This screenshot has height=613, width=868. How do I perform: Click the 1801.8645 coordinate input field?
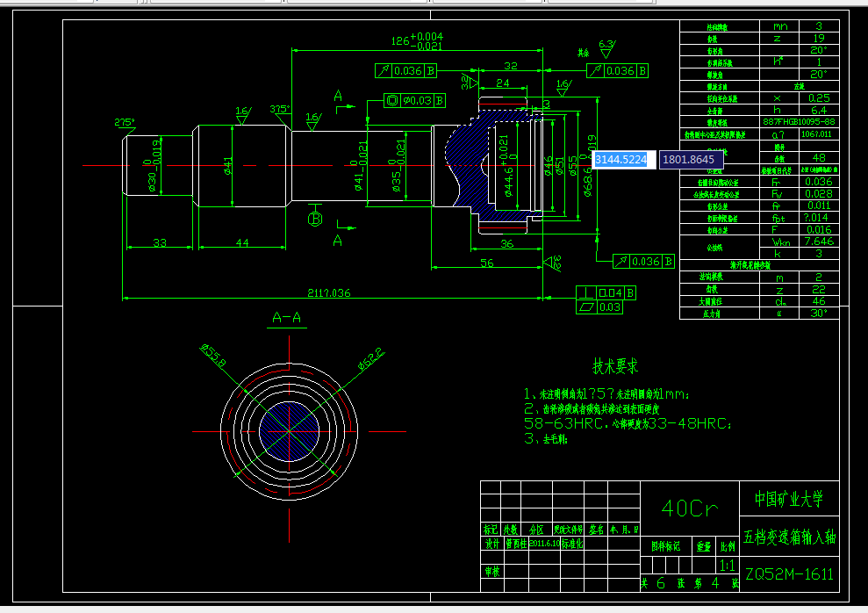[x=691, y=160]
